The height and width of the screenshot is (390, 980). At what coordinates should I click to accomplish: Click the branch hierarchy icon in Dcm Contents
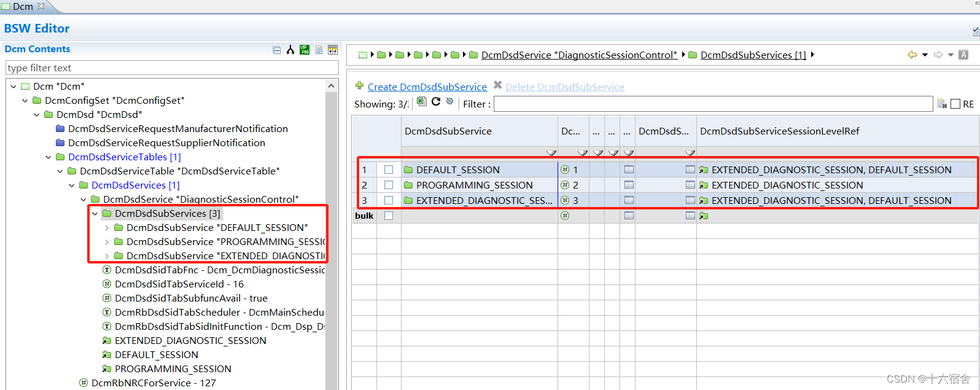point(290,50)
